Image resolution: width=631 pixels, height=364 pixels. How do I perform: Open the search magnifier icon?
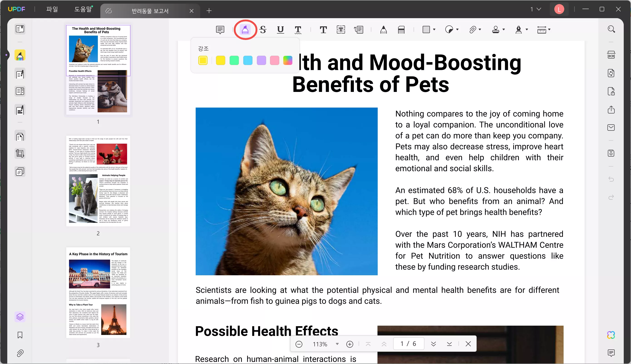[x=611, y=29]
